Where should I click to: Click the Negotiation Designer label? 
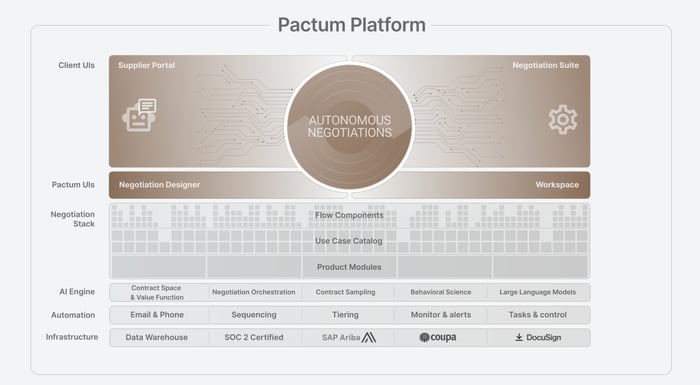pyautogui.click(x=159, y=185)
